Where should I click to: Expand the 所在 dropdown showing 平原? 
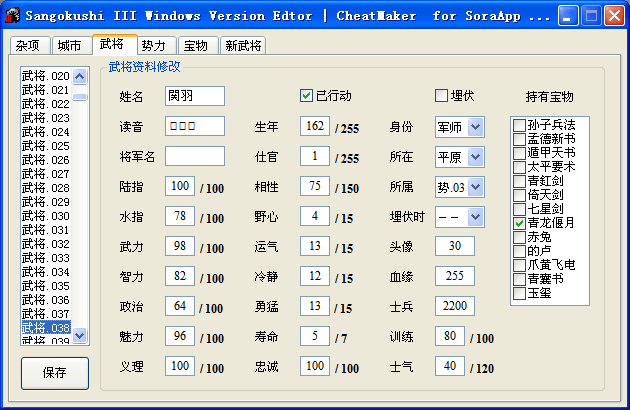[475, 157]
